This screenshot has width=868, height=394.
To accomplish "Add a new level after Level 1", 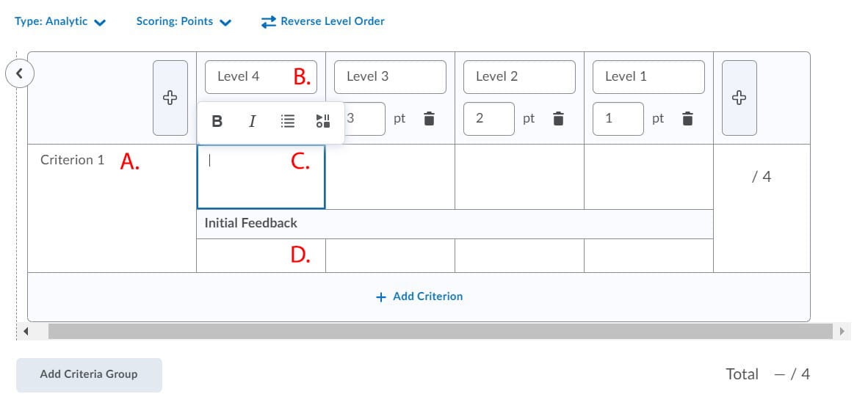I will 739,98.
